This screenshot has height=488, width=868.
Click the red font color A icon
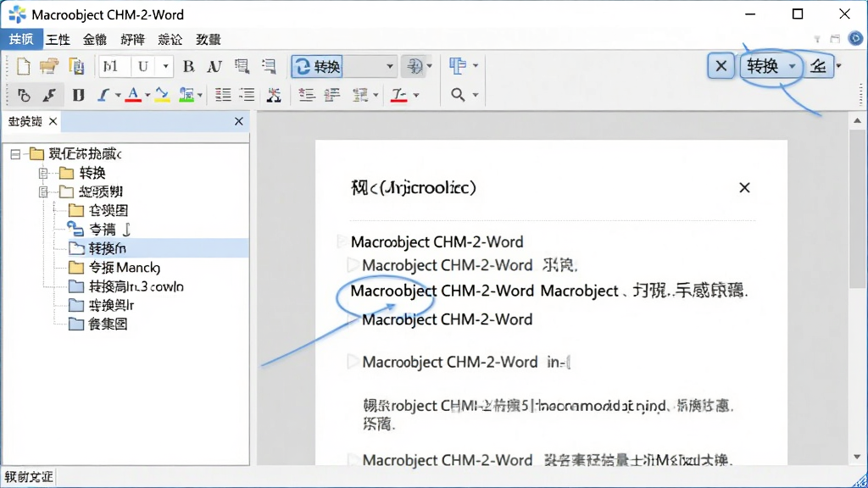click(x=133, y=95)
